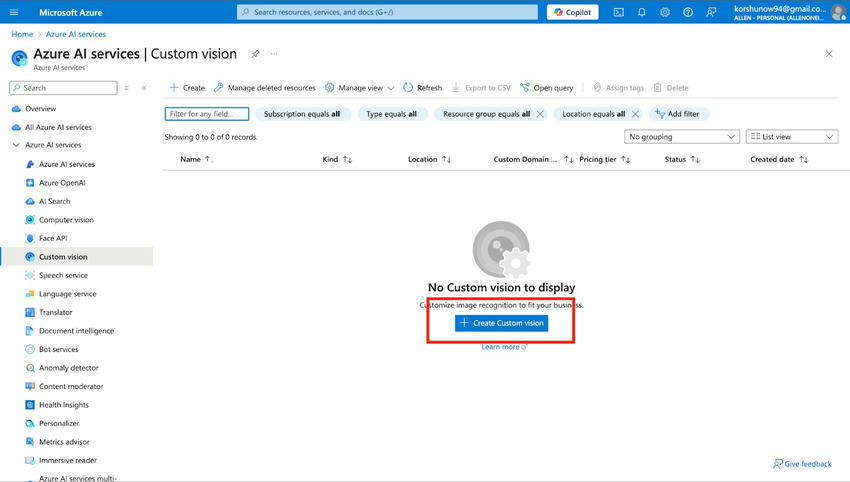Open Health Insights in the sidebar
Viewport: 850px width, 482px height.
pos(63,405)
